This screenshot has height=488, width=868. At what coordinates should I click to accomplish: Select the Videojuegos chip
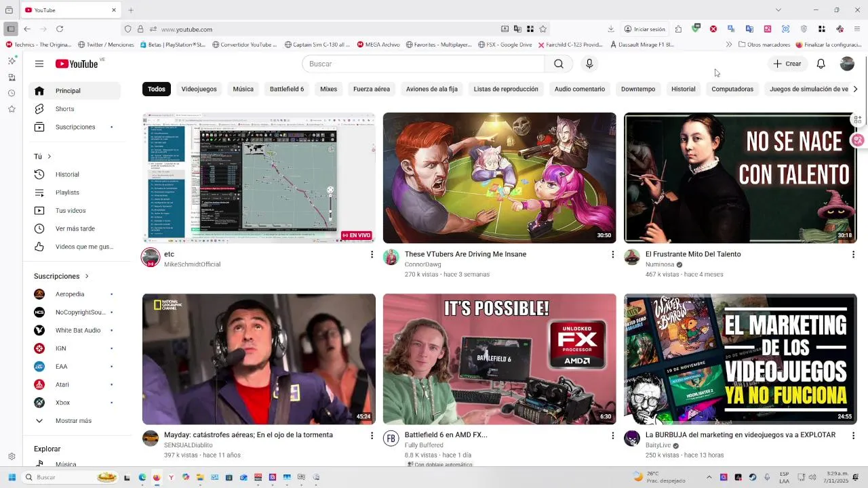199,89
